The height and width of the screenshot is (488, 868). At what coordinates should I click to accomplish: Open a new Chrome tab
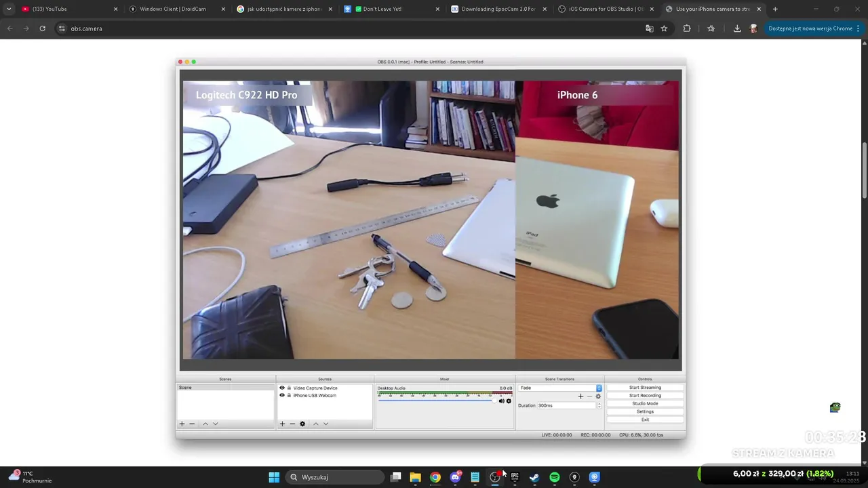(775, 9)
